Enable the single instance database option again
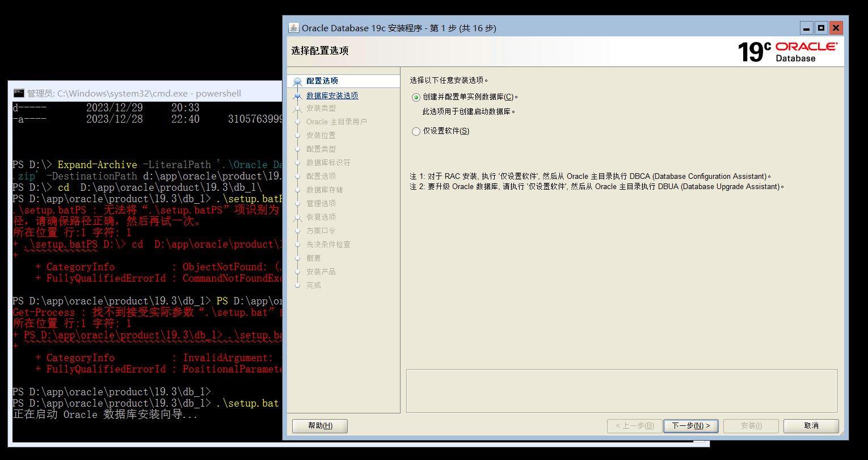 coord(415,98)
